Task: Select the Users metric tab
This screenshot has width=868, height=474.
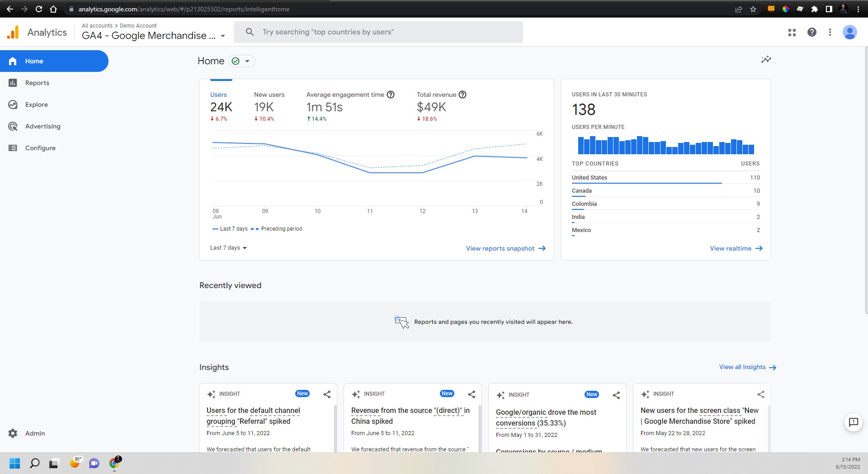Action: [x=221, y=107]
